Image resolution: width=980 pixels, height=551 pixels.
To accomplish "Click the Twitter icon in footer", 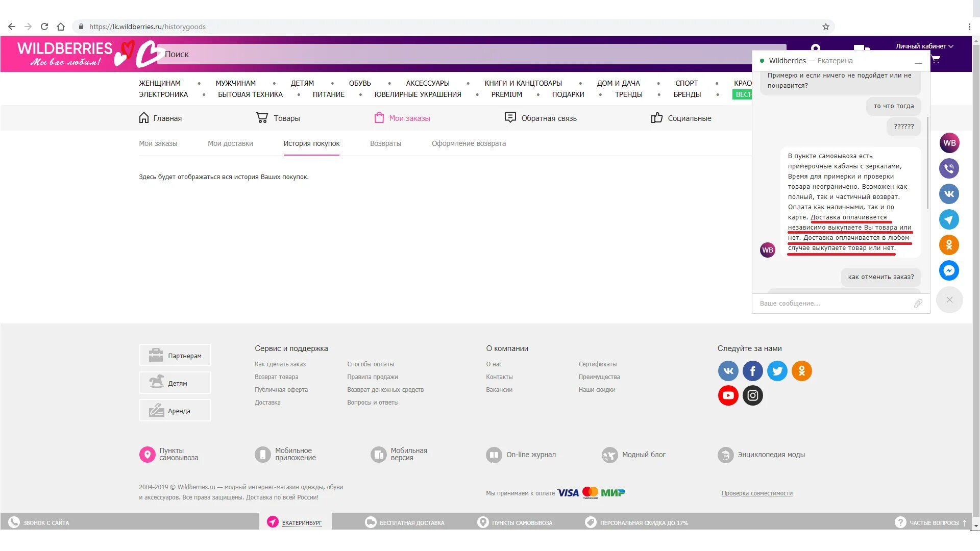I will click(x=777, y=371).
